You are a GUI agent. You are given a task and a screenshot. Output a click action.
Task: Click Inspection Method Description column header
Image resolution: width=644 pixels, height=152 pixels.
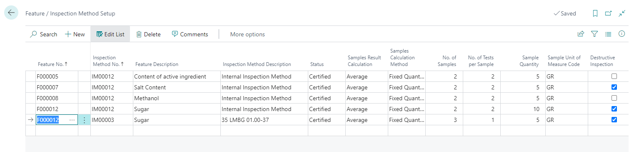click(257, 64)
